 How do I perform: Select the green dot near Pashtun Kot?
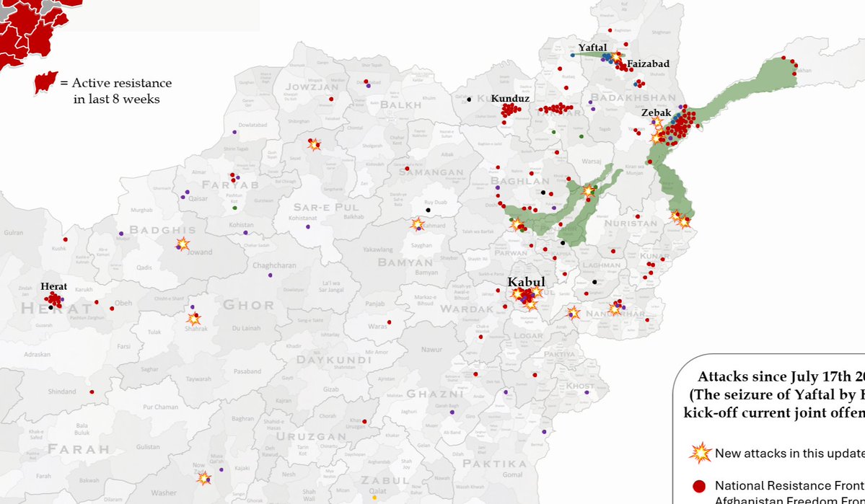pyautogui.click(x=235, y=208)
